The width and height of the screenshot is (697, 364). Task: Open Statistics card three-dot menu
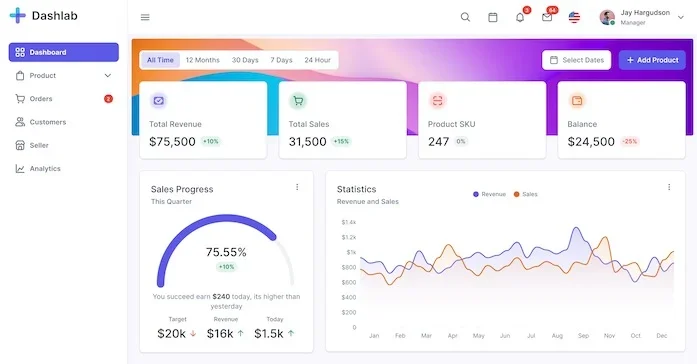[x=669, y=187]
